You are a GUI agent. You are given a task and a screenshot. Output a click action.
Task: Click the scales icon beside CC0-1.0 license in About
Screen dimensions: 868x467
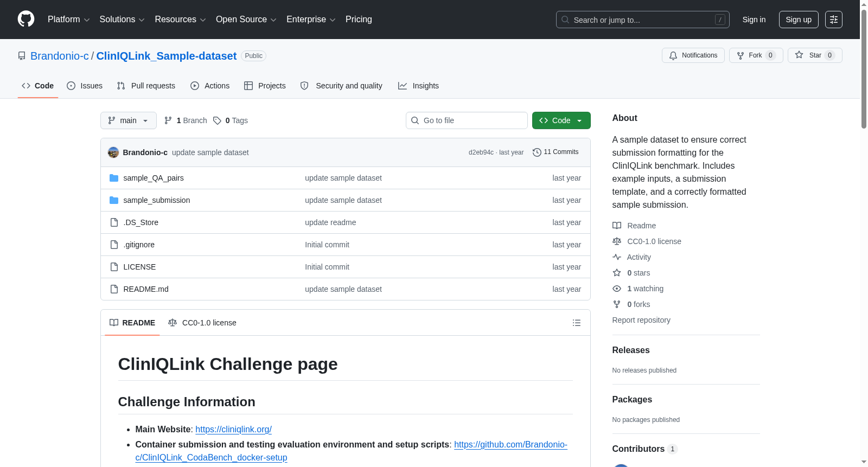click(x=617, y=241)
